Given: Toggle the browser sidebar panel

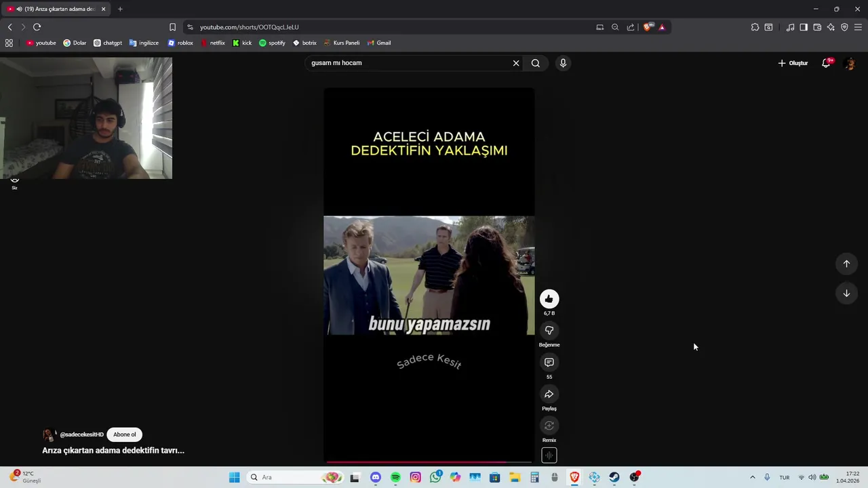Looking at the screenshot, I should (x=804, y=27).
